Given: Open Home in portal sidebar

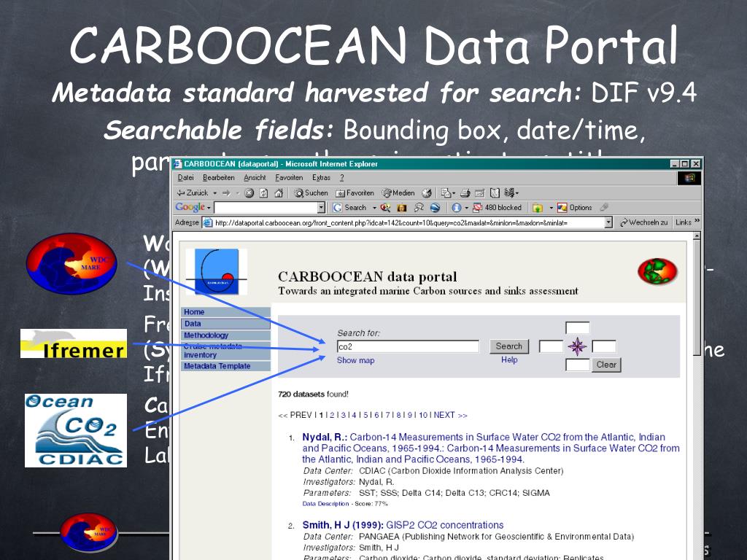Looking at the screenshot, I should tap(226, 312).
